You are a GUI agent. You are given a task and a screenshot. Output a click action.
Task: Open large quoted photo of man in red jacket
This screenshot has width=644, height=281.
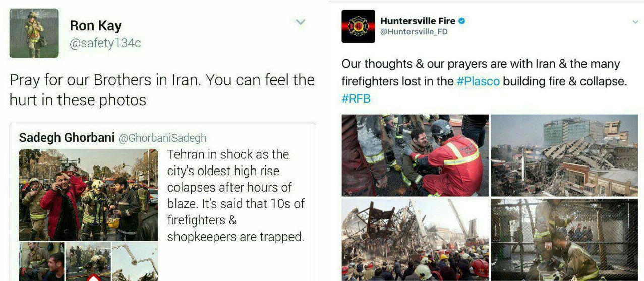88,195
